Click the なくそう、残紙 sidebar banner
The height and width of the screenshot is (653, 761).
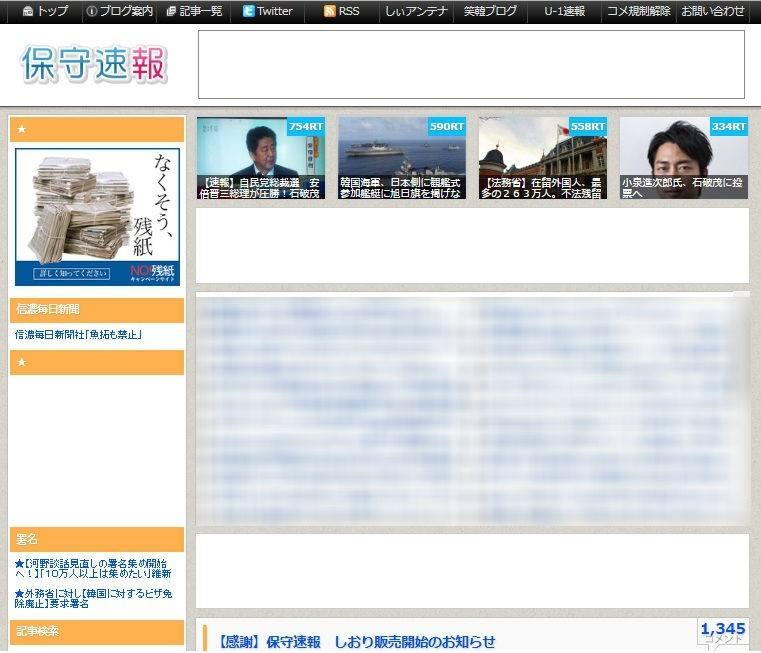[97, 217]
